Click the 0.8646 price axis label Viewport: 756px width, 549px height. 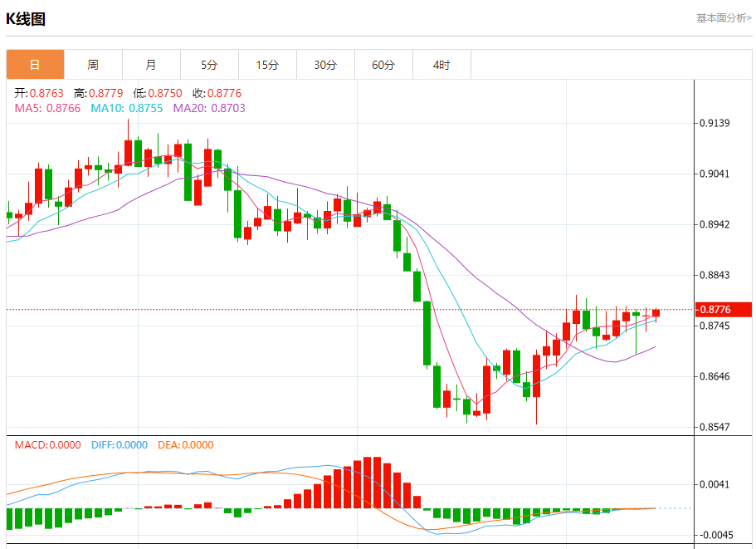click(x=715, y=376)
